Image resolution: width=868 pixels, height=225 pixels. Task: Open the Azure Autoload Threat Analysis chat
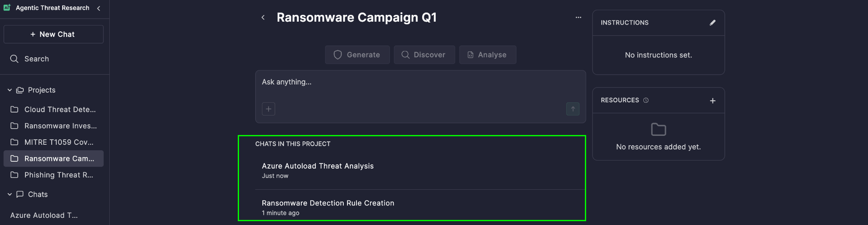click(420, 171)
